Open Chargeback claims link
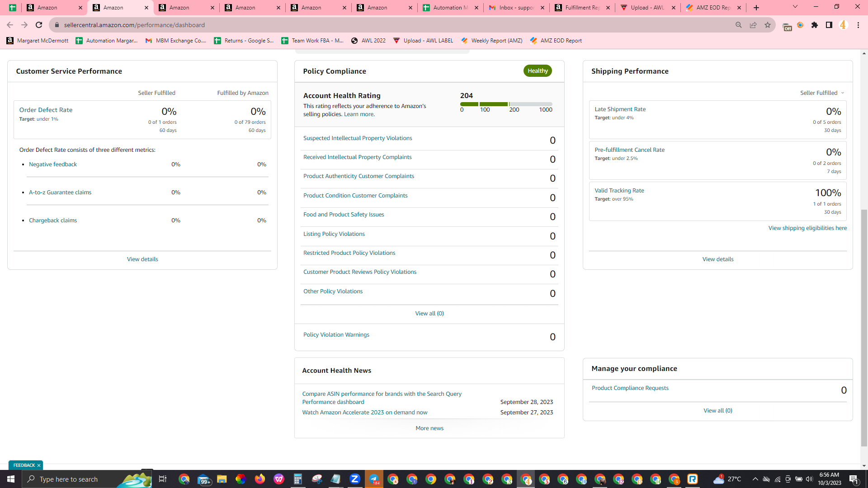This screenshot has height=488, width=868. coord(53,220)
